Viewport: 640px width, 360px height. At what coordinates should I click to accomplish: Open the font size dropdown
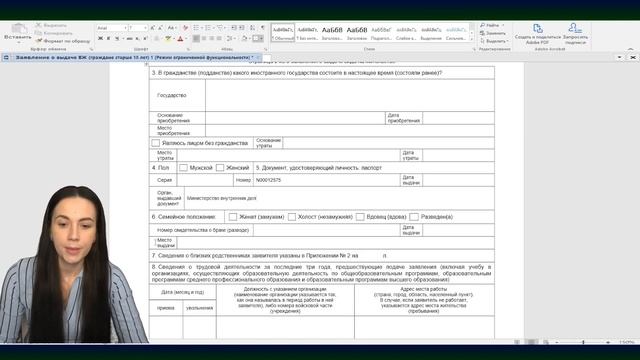click(145, 28)
